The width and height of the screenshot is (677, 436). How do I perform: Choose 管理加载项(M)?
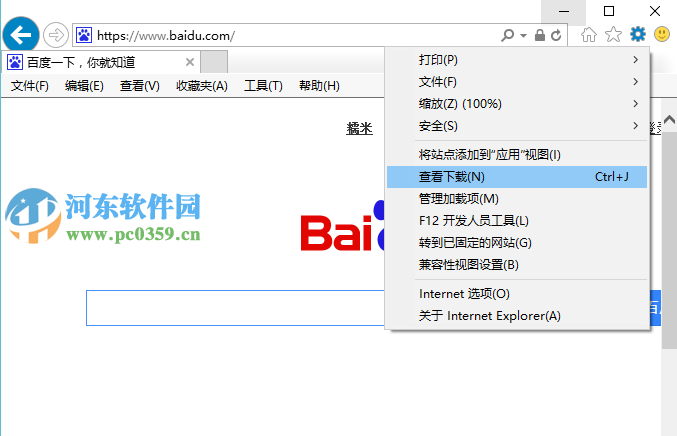point(517,199)
